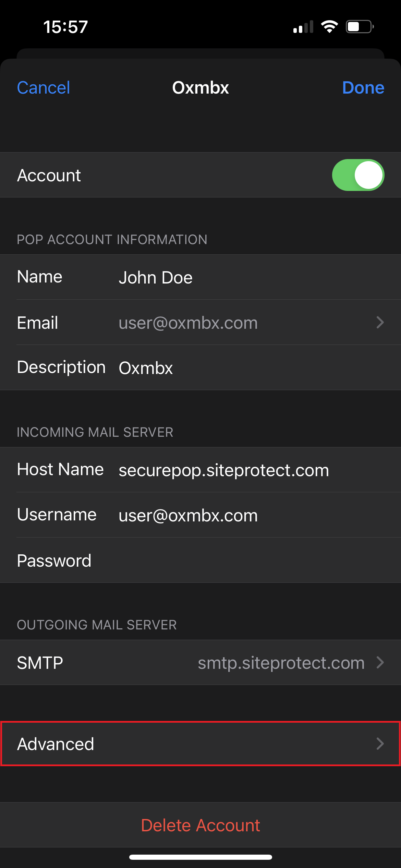Open the Email row chevron
The width and height of the screenshot is (401, 868).
(380, 322)
